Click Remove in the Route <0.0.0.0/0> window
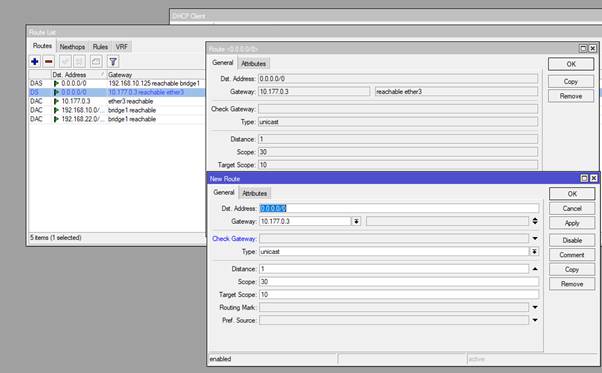Image resolution: width=602 pixels, height=373 pixels. 571,96
